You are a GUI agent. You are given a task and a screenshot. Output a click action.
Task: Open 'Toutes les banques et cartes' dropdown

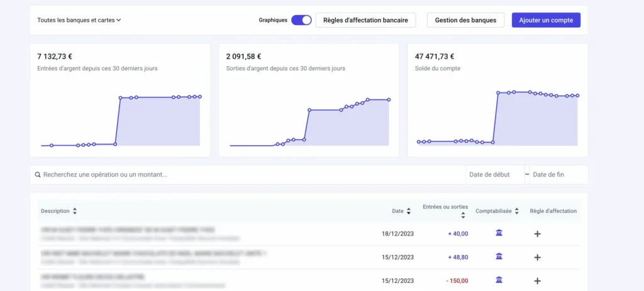(79, 20)
